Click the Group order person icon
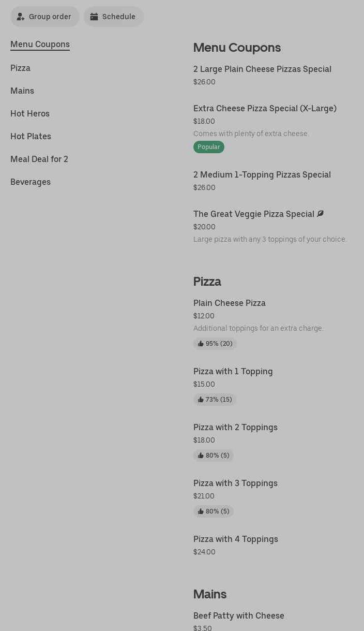Viewport: 364px width, 631px height. (x=21, y=17)
